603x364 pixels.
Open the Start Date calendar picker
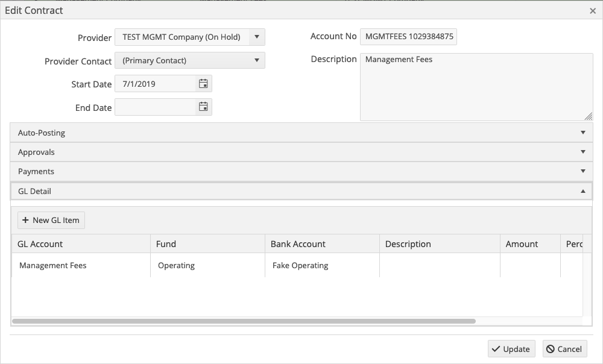pos(203,84)
